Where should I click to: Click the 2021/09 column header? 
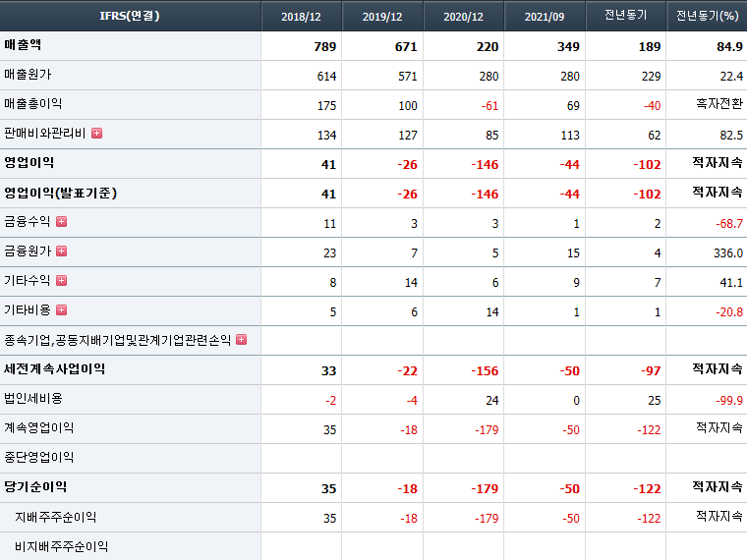[x=545, y=17]
